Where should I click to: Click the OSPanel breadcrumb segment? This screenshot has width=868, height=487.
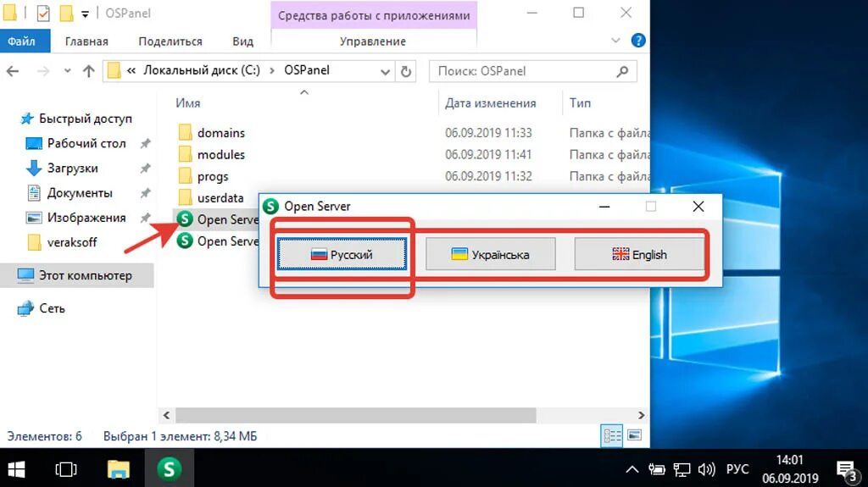[307, 70]
